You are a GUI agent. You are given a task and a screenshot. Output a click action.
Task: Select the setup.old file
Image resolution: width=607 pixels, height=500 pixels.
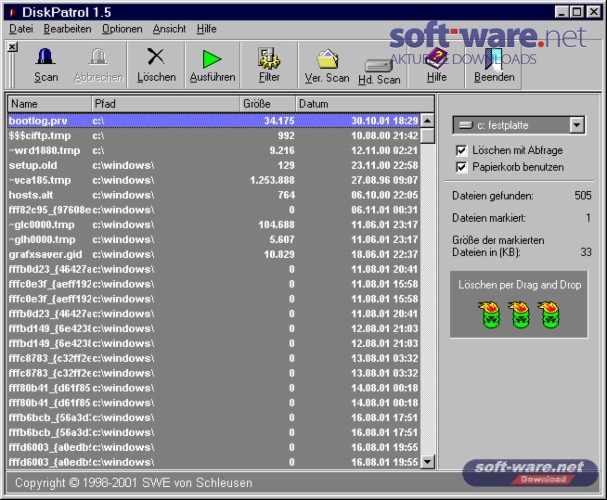click(33, 165)
